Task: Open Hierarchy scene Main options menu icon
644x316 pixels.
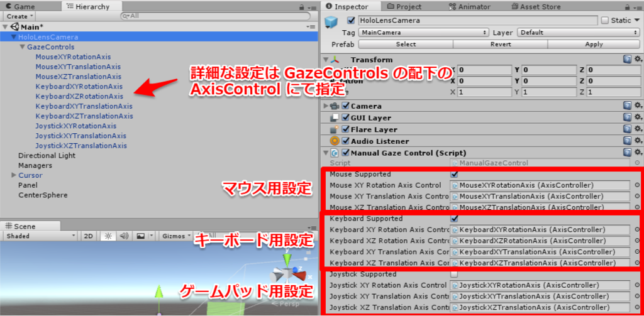Action: pos(311,26)
